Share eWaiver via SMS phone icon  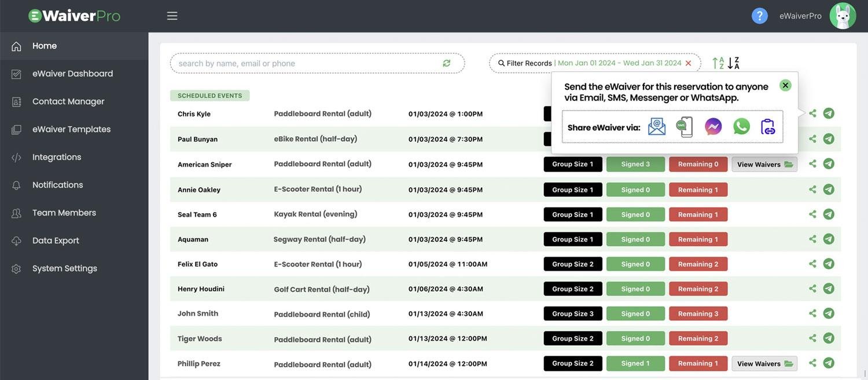tap(685, 127)
